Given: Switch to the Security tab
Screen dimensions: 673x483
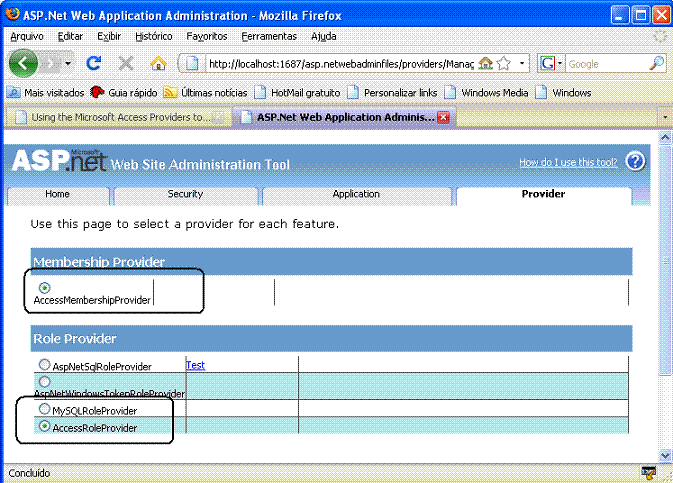Looking at the screenshot, I should pos(185,194).
